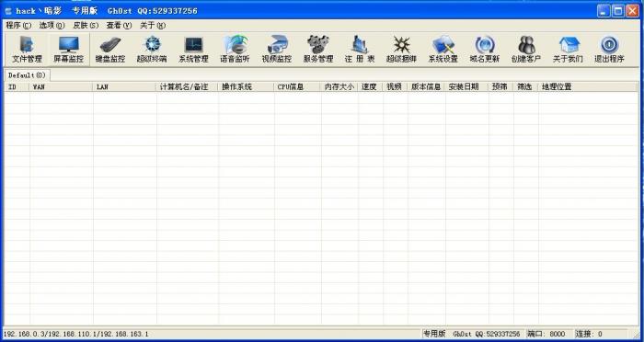This screenshot has height=342, width=644.
Task: Click the 视频 column header
Action: point(396,87)
